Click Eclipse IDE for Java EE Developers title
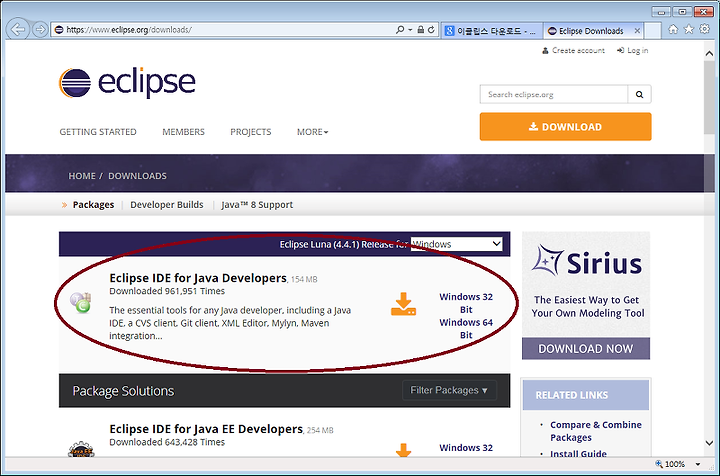This screenshot has height=476, width=720. pos(206,429)
